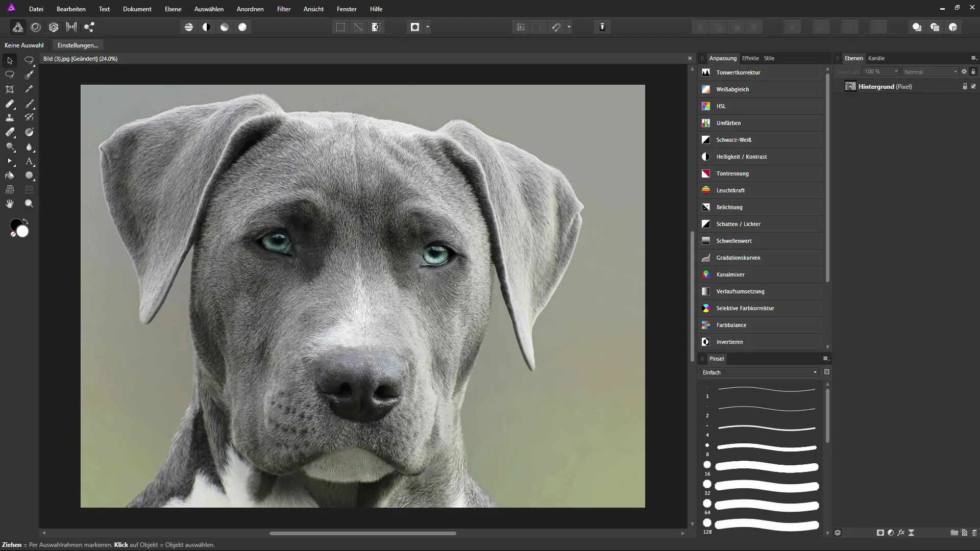Toggle the lock on Hintergrund layer

(x=965, y=86)
